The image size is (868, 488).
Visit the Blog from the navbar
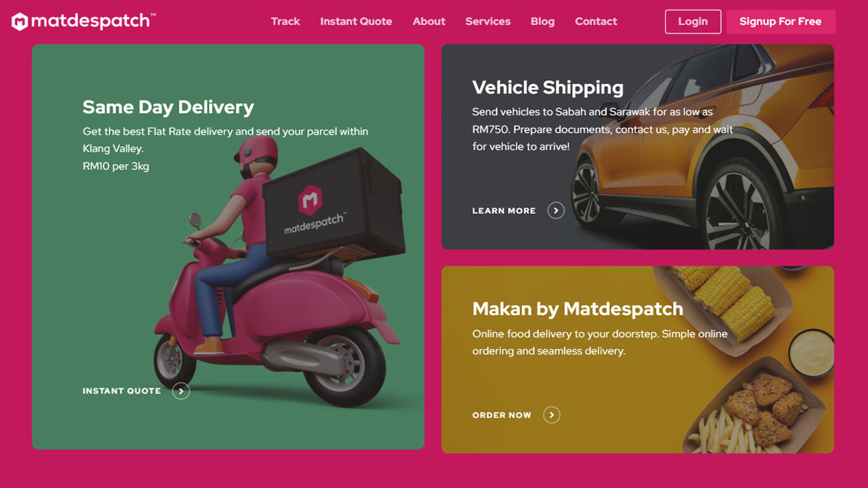[x=542, y=22]
